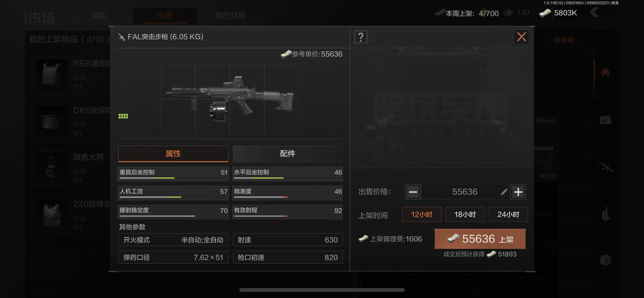Confirm listing with 55636 上架 button
Screen dimensions: 644x298
tap(480, 239)
